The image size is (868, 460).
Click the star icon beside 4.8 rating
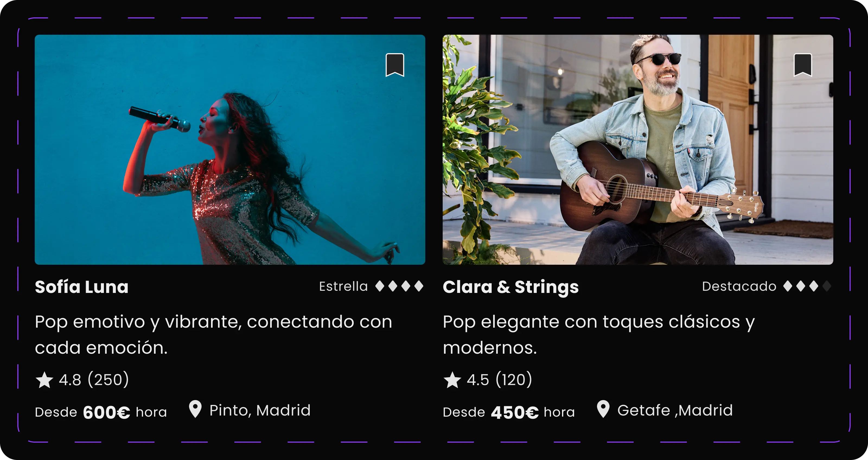[44, 380]
